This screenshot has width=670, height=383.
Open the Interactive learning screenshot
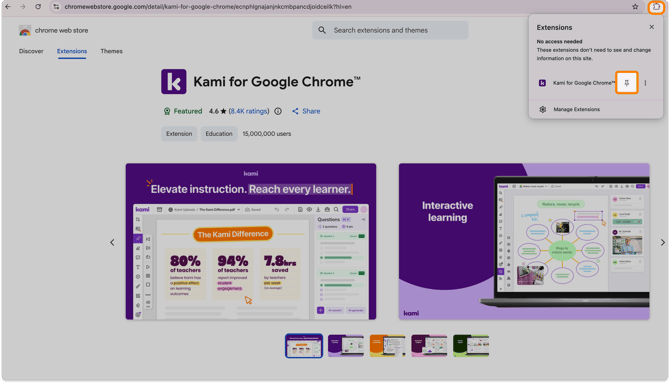(524, 242)
